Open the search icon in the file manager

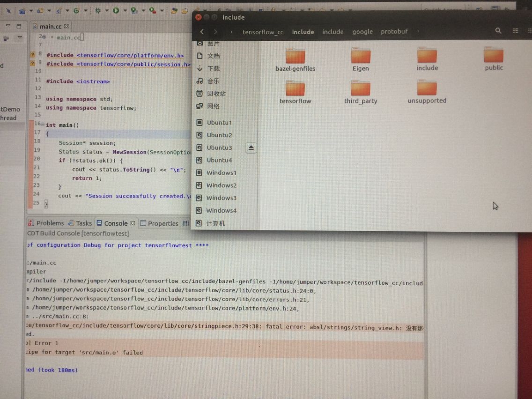coord(498,31)
